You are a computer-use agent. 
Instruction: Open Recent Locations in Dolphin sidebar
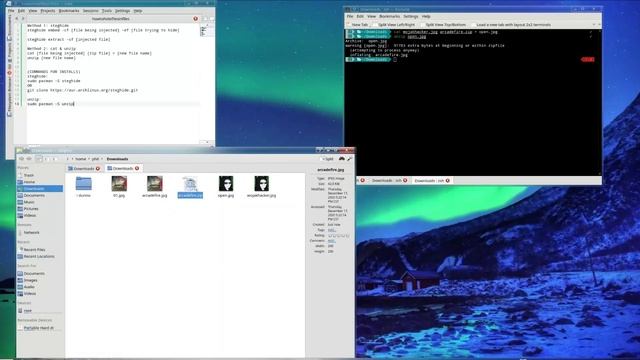40,256
